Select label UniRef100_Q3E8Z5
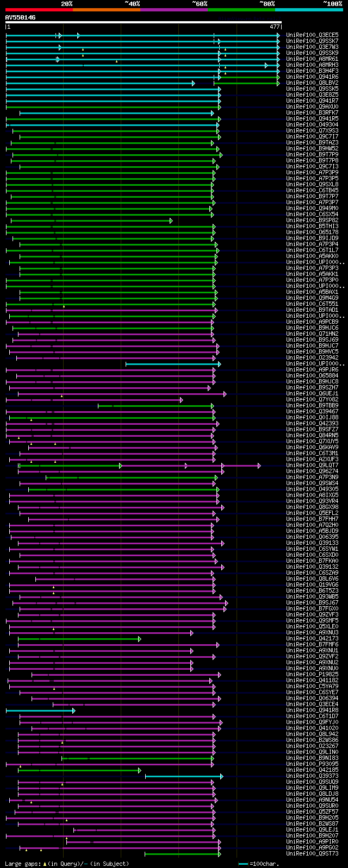The width and height of the screenshot is (348, 868). [x=312, y=95]
